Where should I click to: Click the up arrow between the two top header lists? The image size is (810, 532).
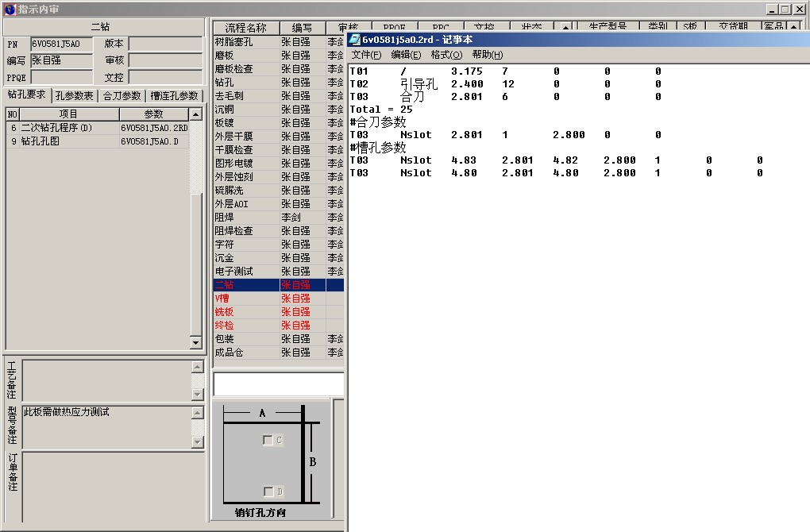[x=565, y=27]
